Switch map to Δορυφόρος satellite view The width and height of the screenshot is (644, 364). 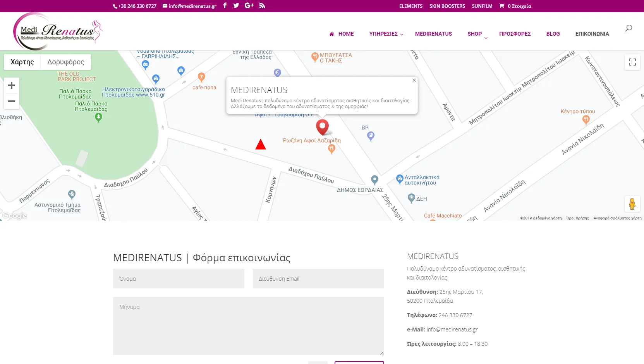point(66,62)
